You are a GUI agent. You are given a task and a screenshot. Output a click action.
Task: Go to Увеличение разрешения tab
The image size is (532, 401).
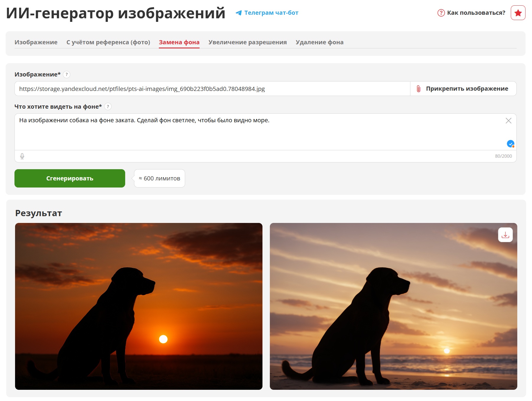click(247, 42)
